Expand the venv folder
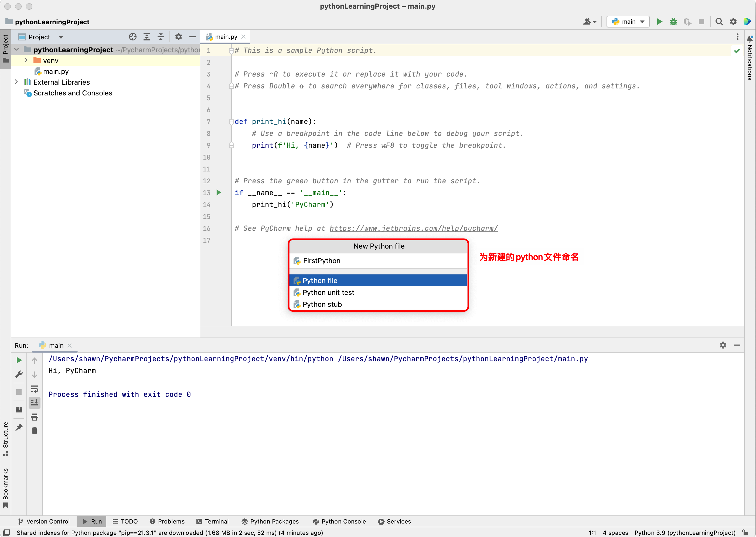The width and height of the screenshot is (756, 537). pos(26,60)
